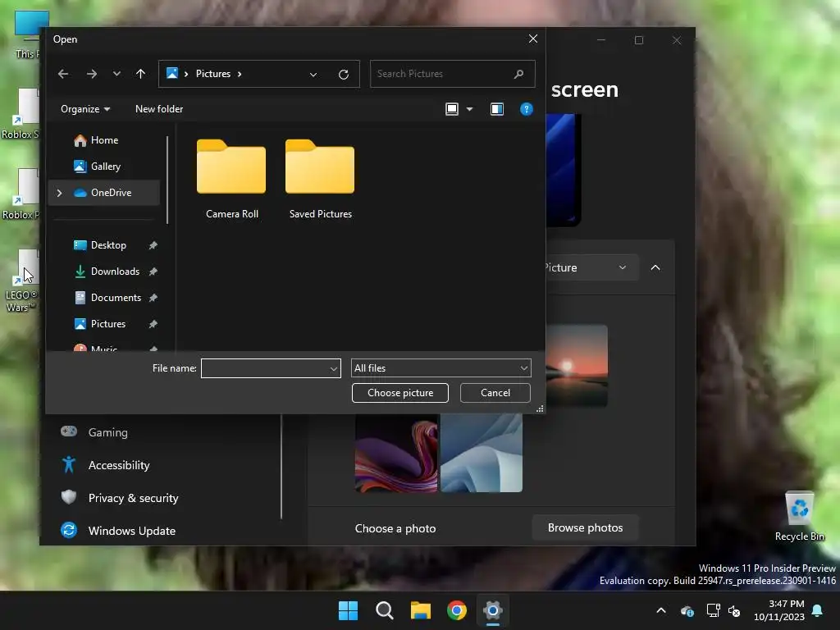Viewport: 840px width, 630px height.
Task: Change view with the view layout icon
Action: pyautogui.click(x=452, y=109)
